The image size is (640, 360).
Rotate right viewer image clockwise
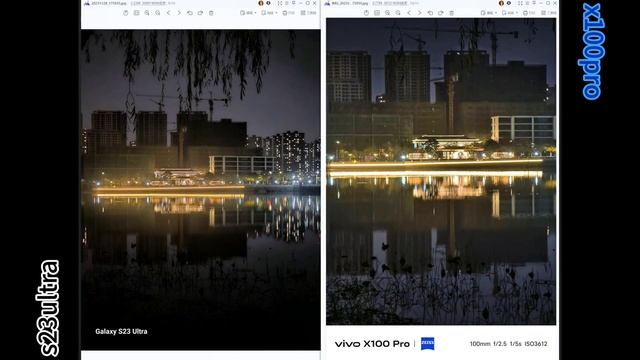coord(441,13)
